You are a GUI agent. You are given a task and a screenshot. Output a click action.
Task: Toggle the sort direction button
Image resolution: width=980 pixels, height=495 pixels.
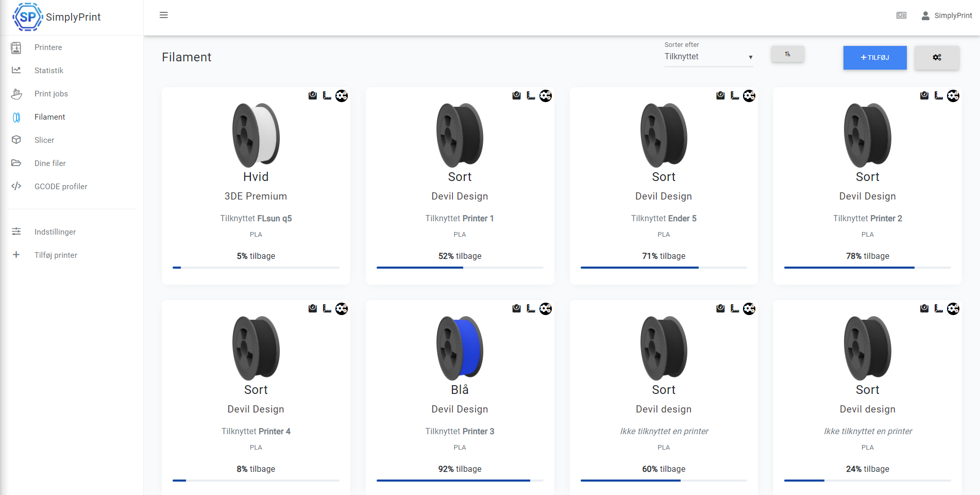click(787, 54)
